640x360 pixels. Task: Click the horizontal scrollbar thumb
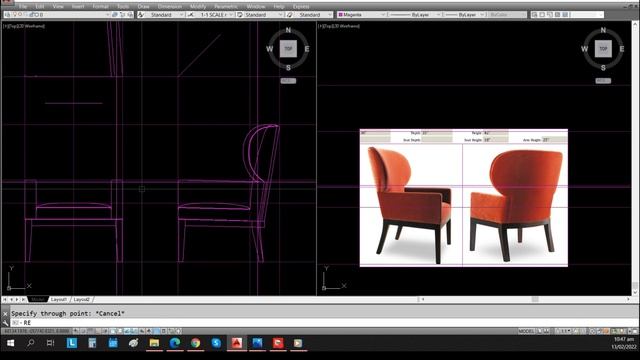pos(535,299)
